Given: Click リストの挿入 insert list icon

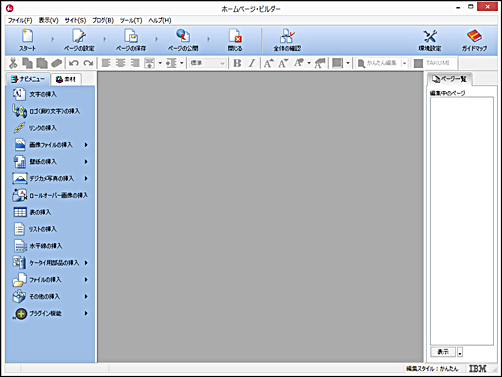Looking at the screenshot, I should click(x=20, y=229).
